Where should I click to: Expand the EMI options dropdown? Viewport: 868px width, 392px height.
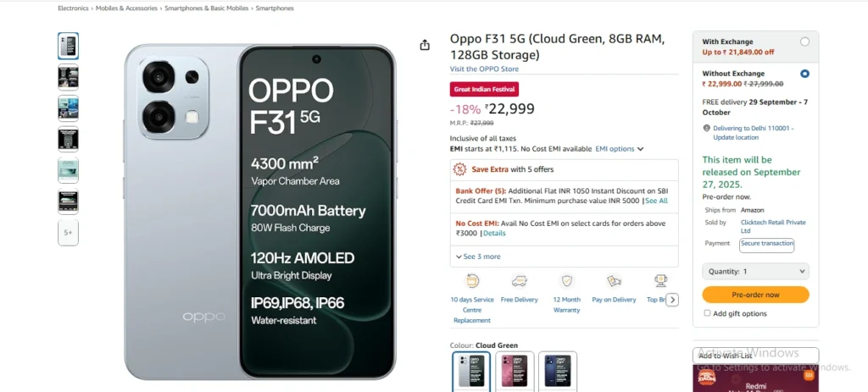coord(619,149)
